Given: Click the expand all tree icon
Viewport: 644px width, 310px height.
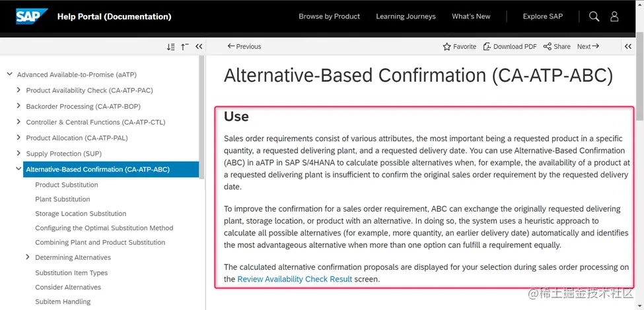Looking at the screenshot, I should click(171, 47).
